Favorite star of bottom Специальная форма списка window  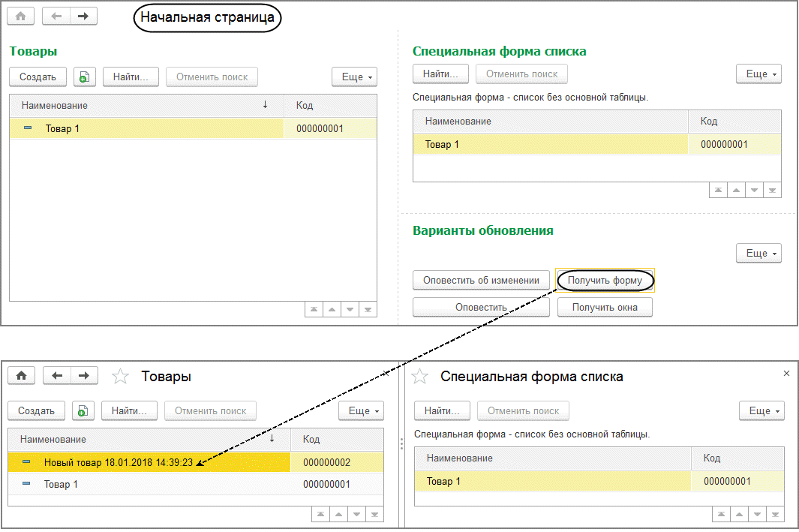click(x=420, y=376)
